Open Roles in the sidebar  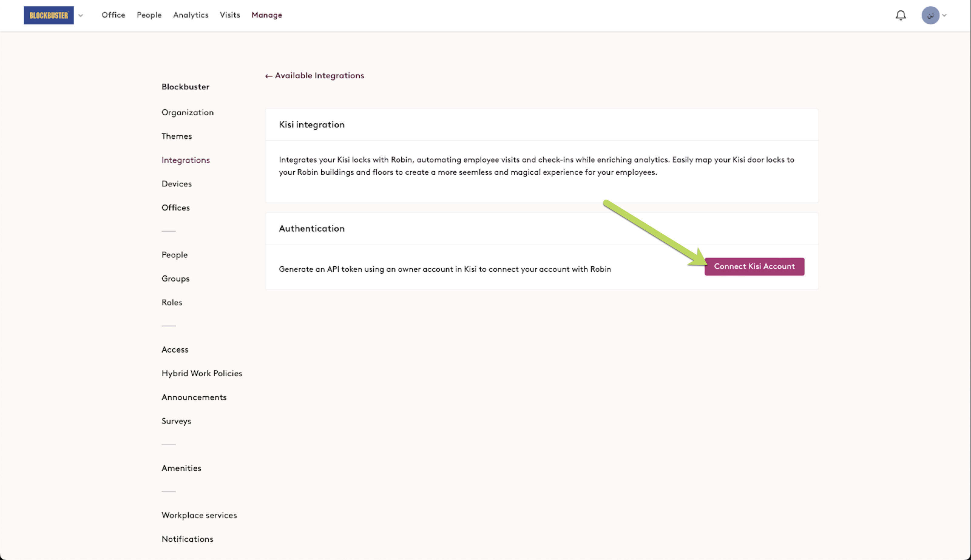[x=172, y=302]
